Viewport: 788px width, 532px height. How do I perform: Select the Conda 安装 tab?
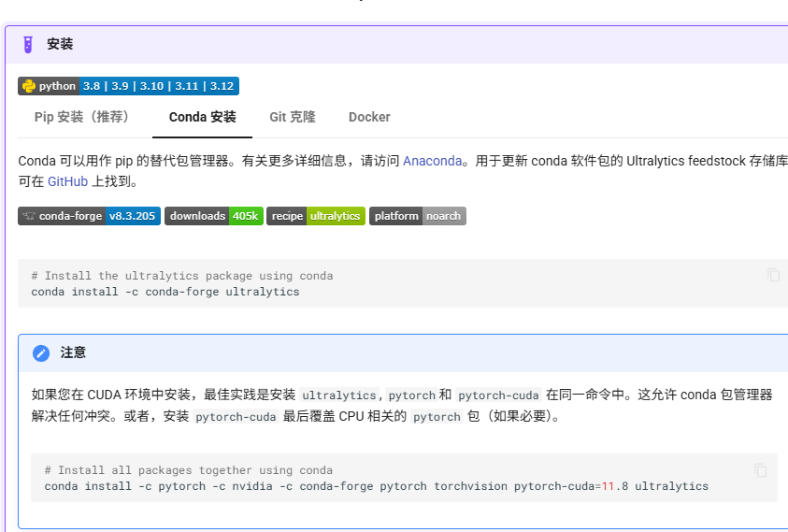[x=203, y=117]
